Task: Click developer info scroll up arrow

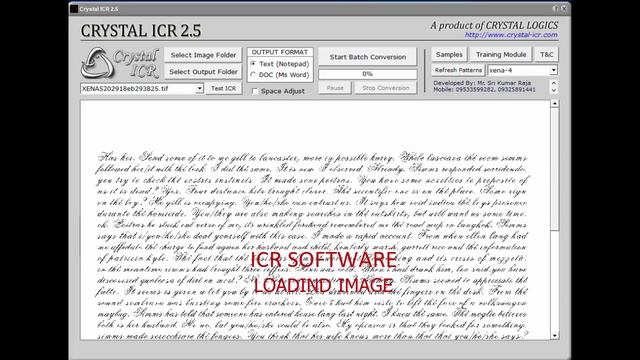Action: pos(554,83)
